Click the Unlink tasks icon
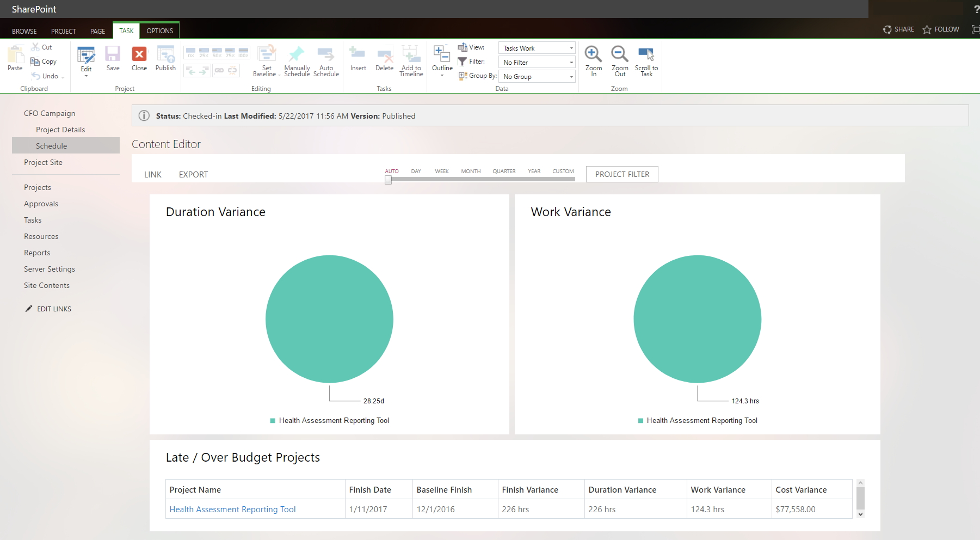Screen dimensions: 980x540 [x=232, y=70]
